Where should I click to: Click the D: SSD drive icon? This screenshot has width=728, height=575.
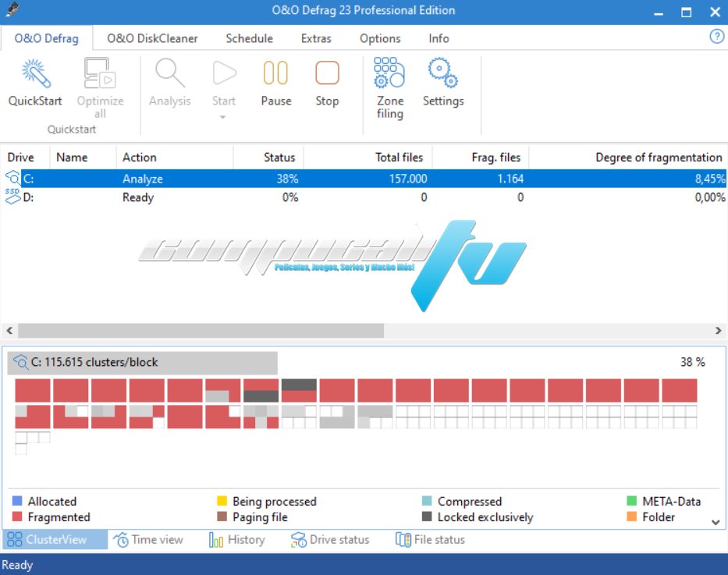(12, 197)
